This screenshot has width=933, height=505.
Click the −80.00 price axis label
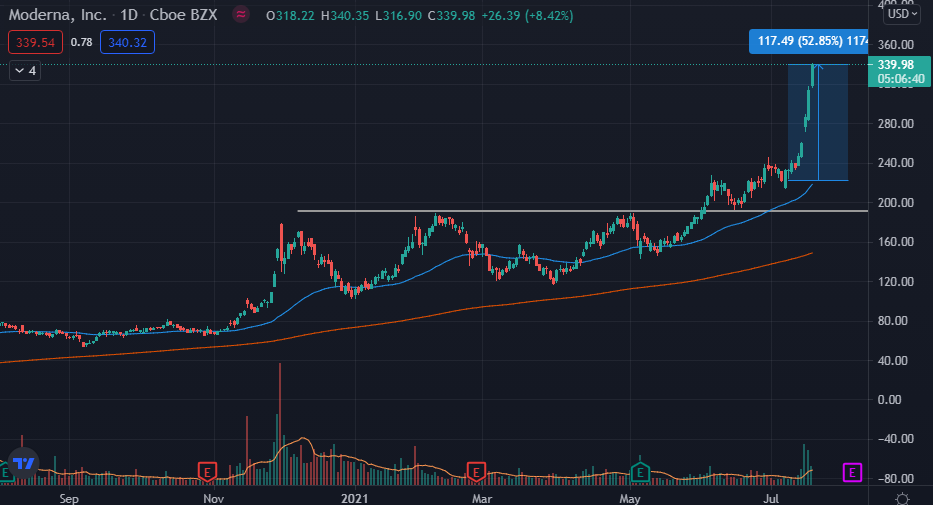(x=896, y=478)
